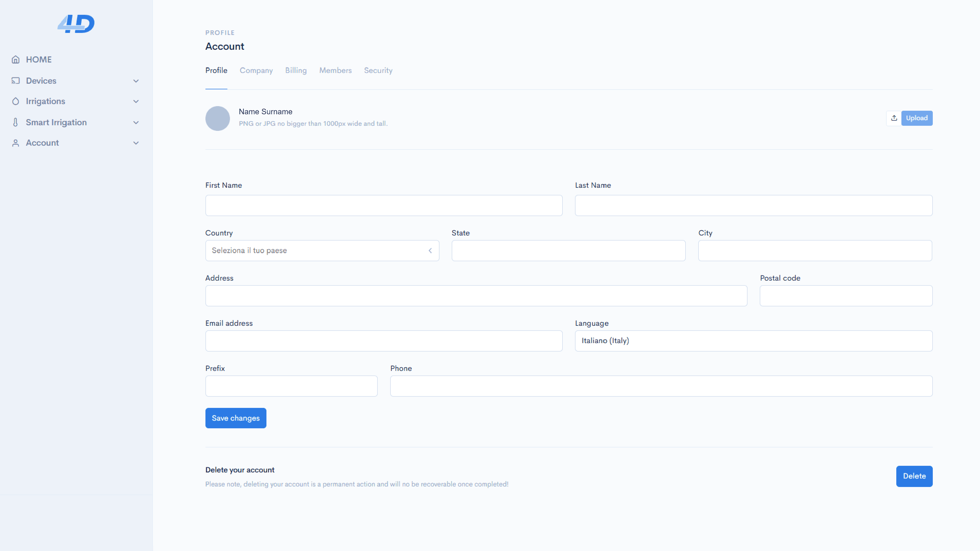Click the Account person icon in sidebar
The image size is (980, 551).
click(x=16, y=143)
